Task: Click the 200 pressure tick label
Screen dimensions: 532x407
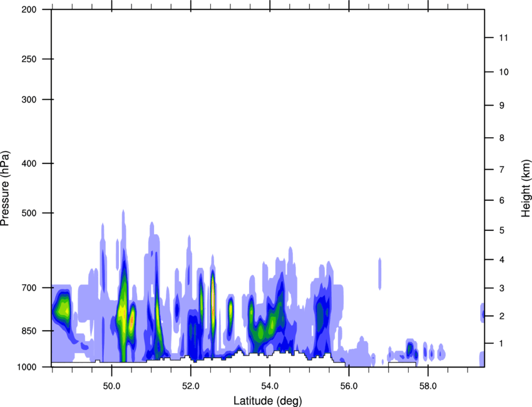Action: 29,9
